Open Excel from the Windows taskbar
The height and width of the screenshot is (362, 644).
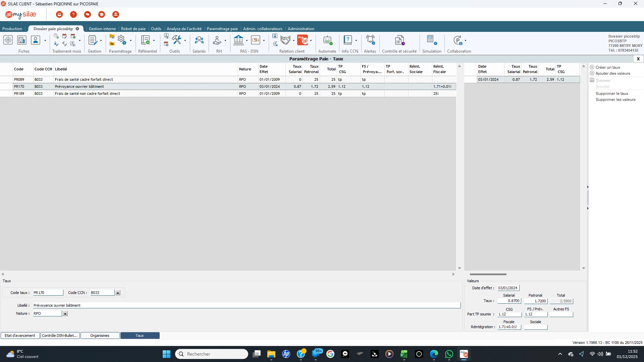click(x=404, y=354)
